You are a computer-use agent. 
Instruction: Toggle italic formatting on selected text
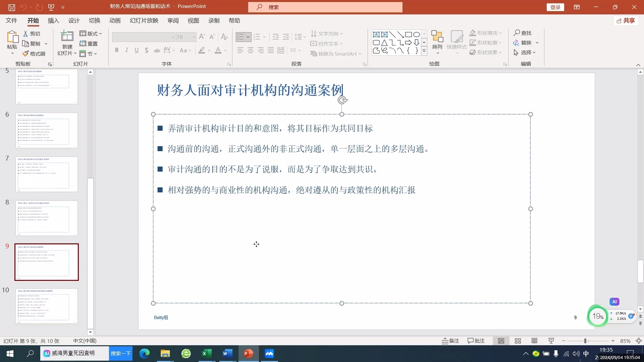coord(126,50)
